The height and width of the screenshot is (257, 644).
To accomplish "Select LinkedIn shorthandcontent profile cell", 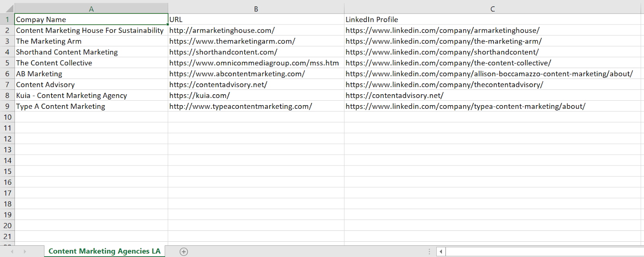I will pos(492,52).
